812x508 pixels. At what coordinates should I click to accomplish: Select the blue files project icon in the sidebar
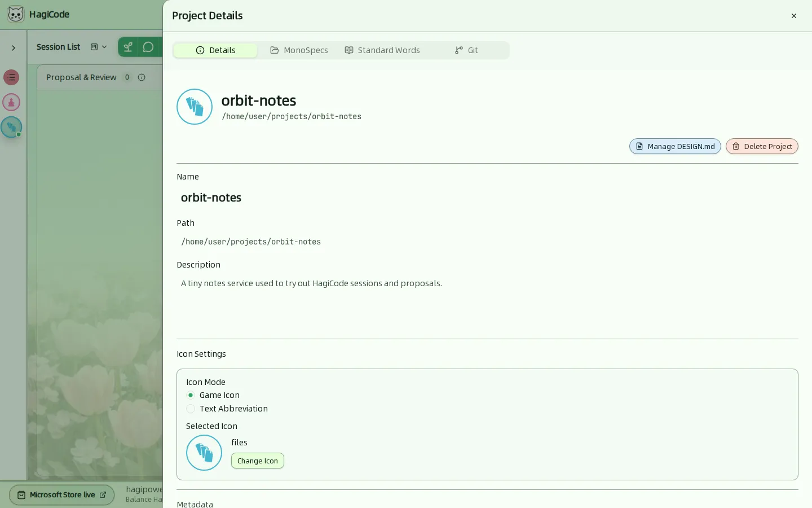(11, 127)
